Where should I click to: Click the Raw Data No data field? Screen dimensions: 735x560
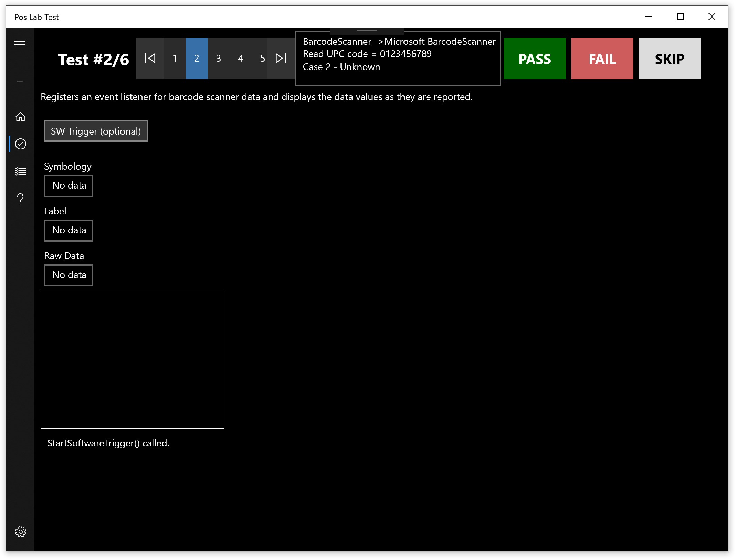69,275
